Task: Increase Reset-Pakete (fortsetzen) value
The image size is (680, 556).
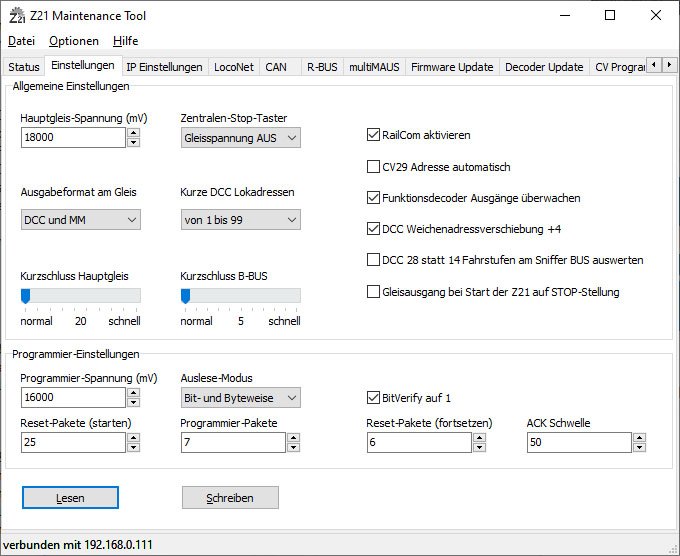Action: 479,438
